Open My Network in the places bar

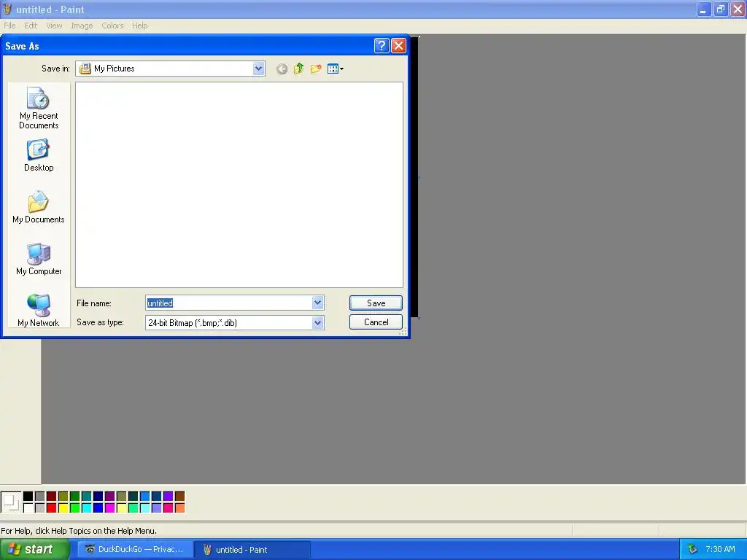39,311
